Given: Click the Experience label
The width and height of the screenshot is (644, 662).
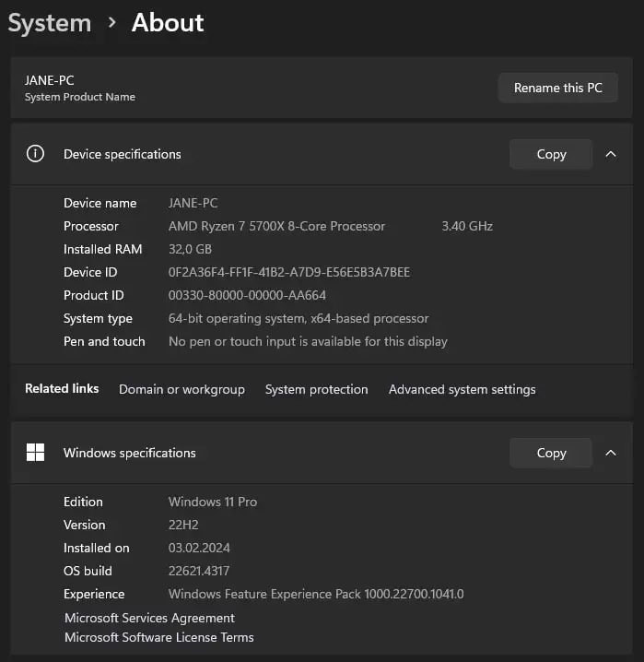Looking at the screenshot, I should click(x=94, y=594).
